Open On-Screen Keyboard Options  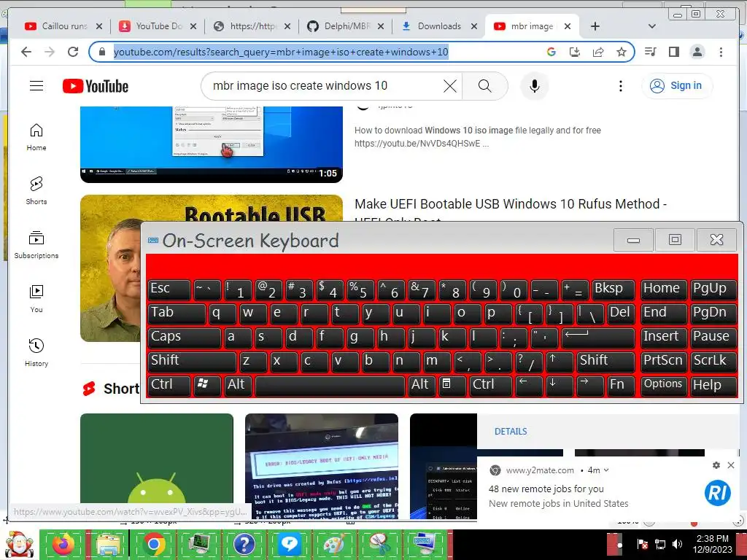coord(663,386)
